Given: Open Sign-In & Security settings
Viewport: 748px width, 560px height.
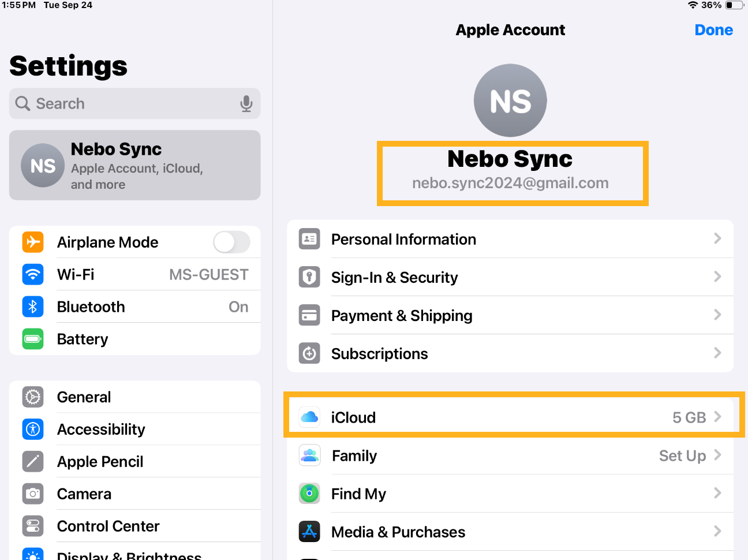Looking at the screenshot, I should [510, 277].
